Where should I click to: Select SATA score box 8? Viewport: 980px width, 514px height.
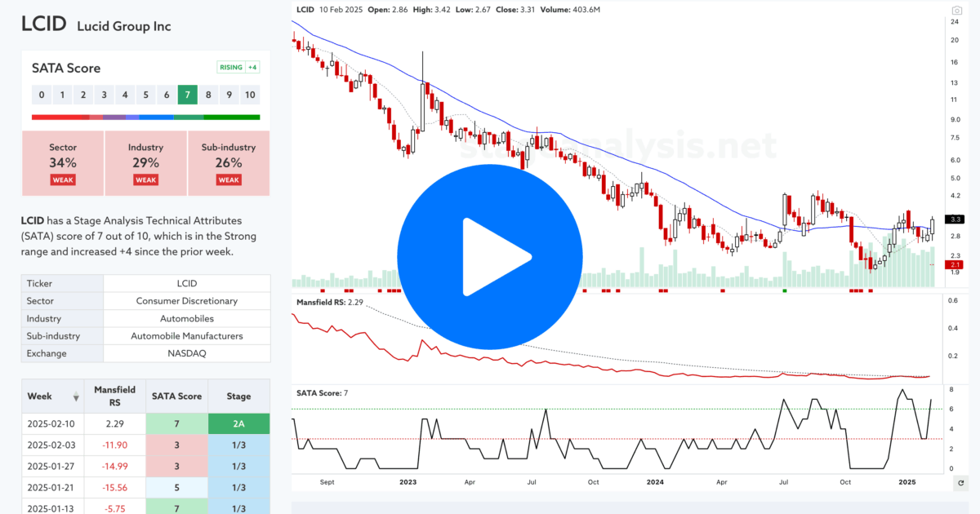tap(208, 95)
